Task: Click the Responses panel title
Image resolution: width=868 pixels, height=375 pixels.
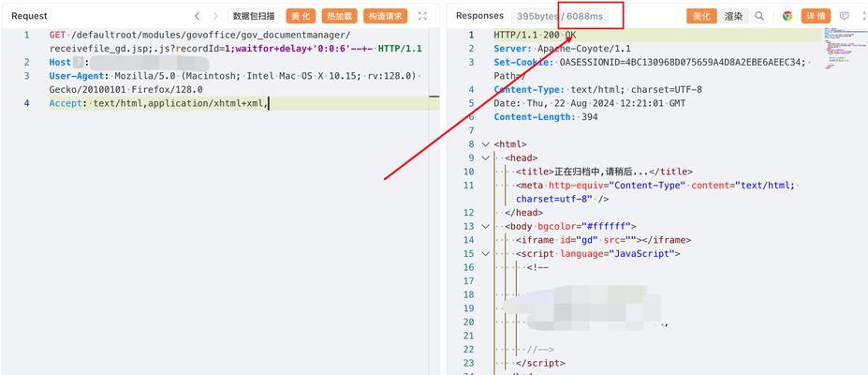Action: (479, 16)
